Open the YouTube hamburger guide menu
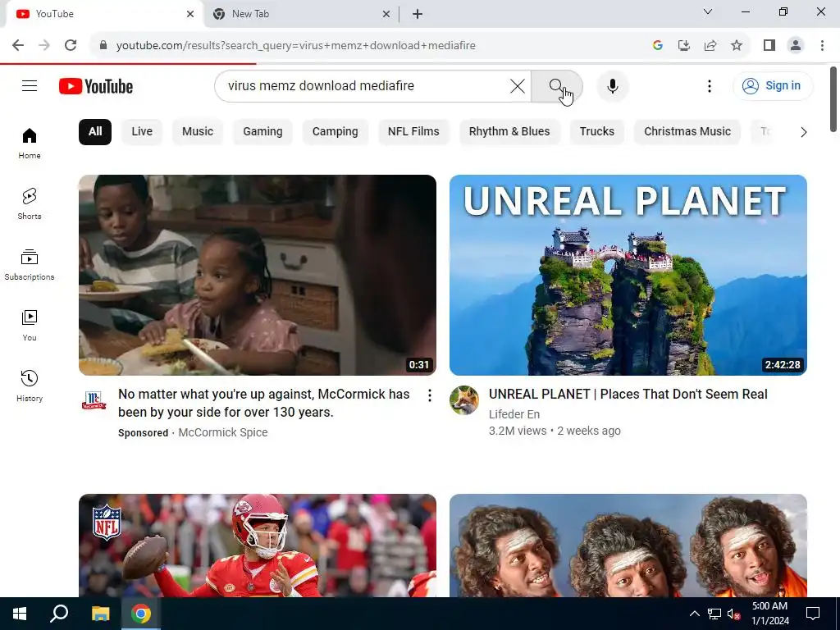This screenshot has height=630, width=840. [x=30, y=85]
